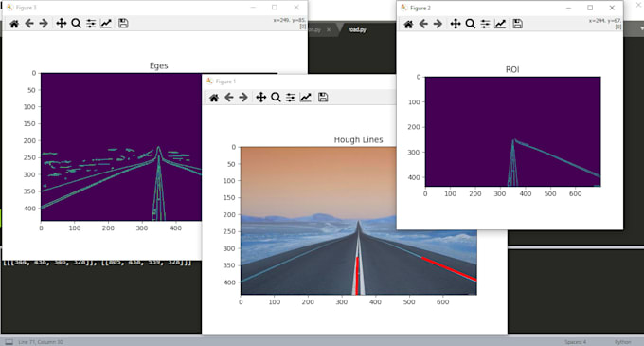Save the Figure 1 Hough Lines plot
The height and width of the screenshot is (346, 644).
[323, 98]
